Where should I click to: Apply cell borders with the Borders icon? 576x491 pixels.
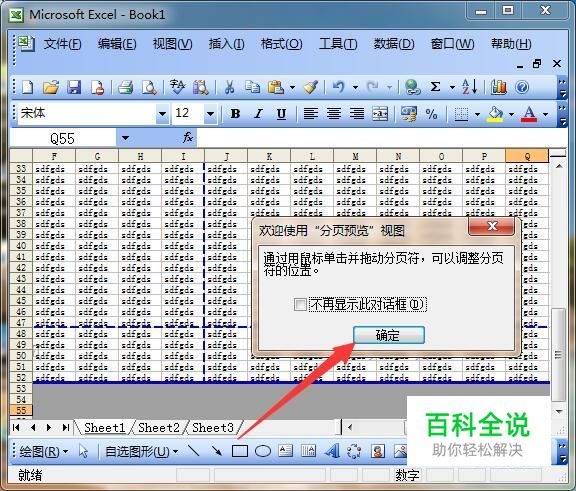[461, 114]
